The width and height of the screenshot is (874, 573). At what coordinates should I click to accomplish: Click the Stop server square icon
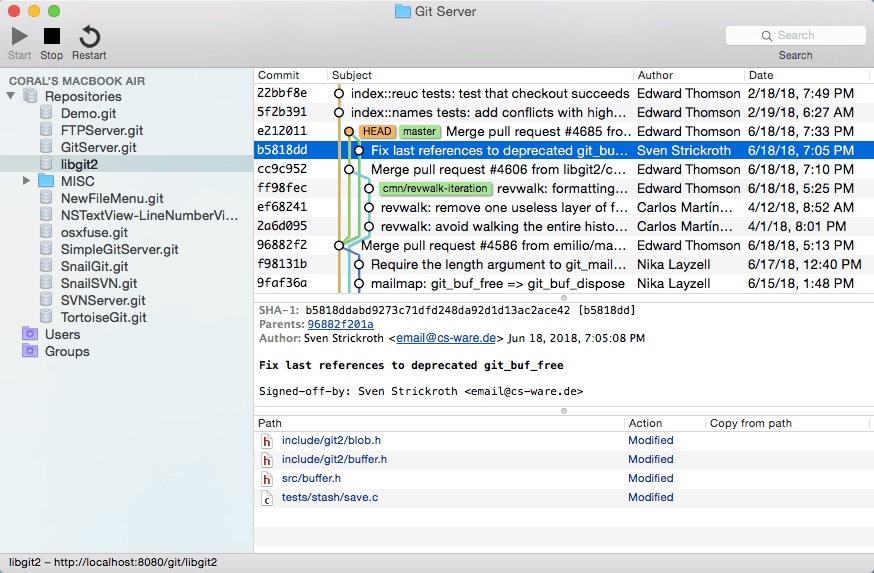click(x=52, y=36)
